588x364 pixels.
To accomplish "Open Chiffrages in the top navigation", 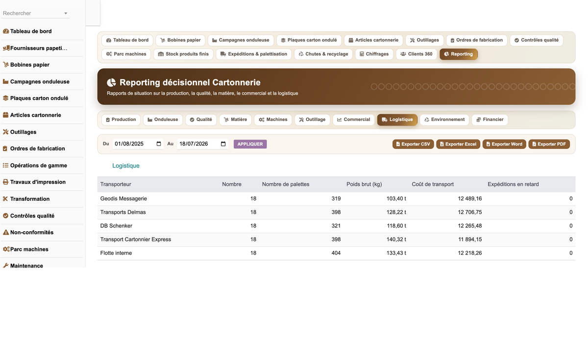I will [x=374, y=54].
